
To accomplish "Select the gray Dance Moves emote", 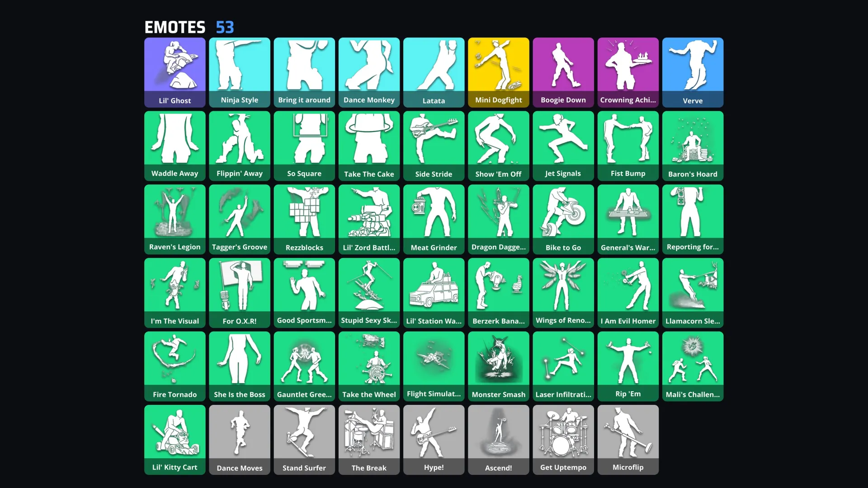I will pyautogui.click(x=240, y=440).
